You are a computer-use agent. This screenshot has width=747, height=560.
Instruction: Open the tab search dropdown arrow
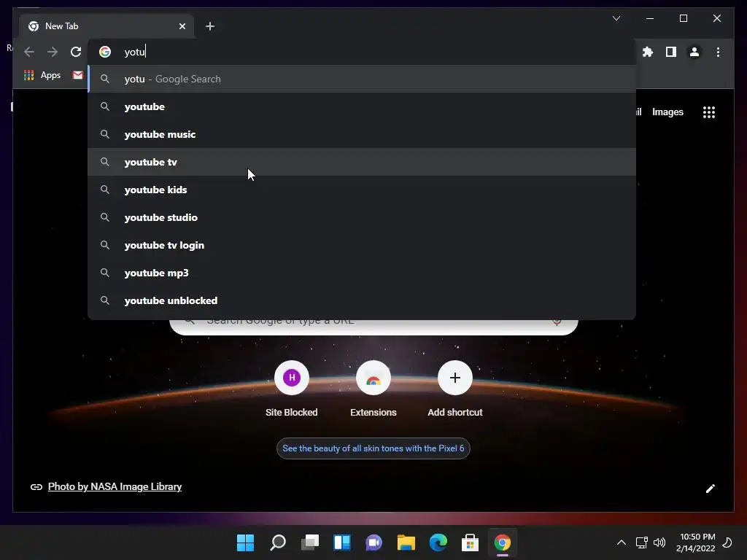tap(616, 18)
